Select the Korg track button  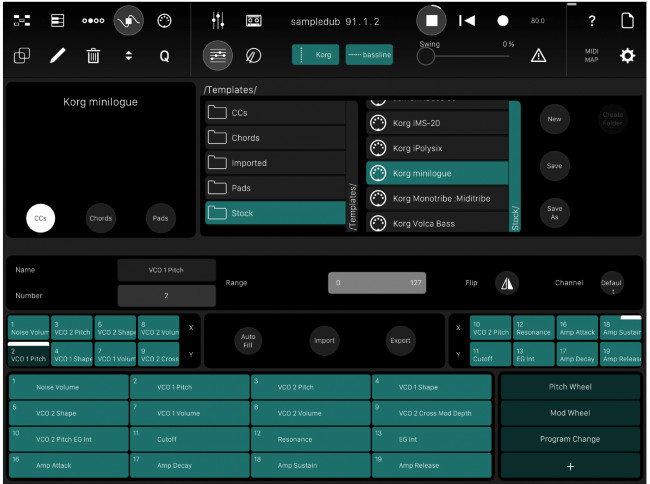[315, 55]
